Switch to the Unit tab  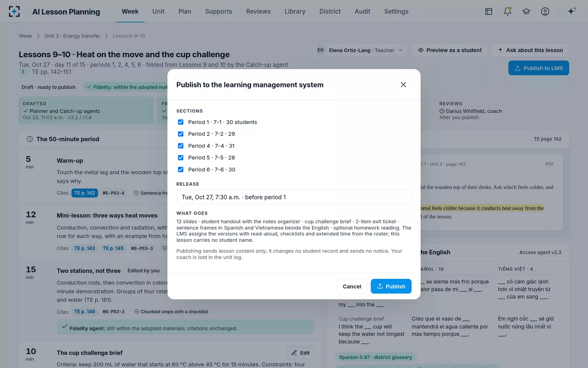click(158, 11)
